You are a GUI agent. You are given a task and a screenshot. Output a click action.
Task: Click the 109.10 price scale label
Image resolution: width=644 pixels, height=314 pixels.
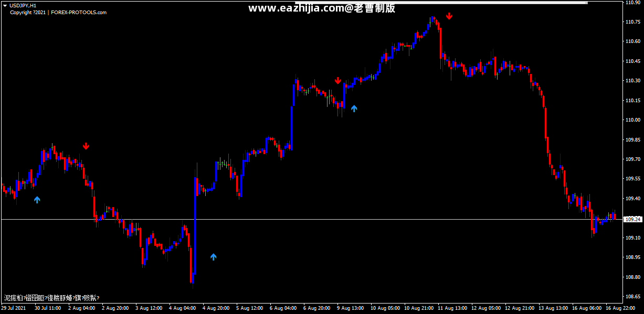pos(633,238)
